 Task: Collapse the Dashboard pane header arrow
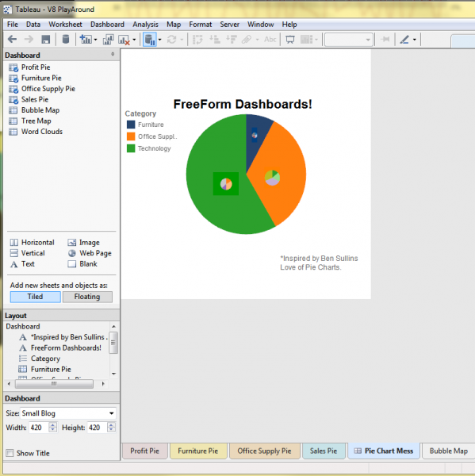(x=113, y=54)
